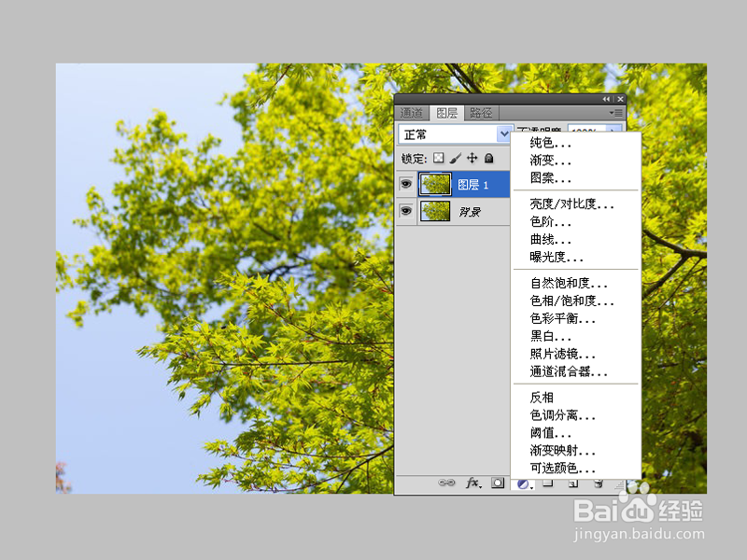Image resolution: width=747 pixels, height=560 pixels.
Task: Add a layer mask via the mask icon
Action: tap(498, 483)
